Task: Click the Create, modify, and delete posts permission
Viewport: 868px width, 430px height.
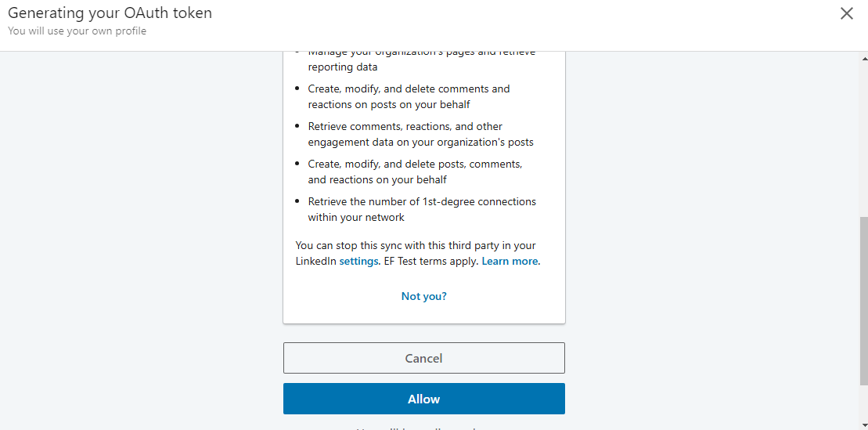Action: (415, 172)
